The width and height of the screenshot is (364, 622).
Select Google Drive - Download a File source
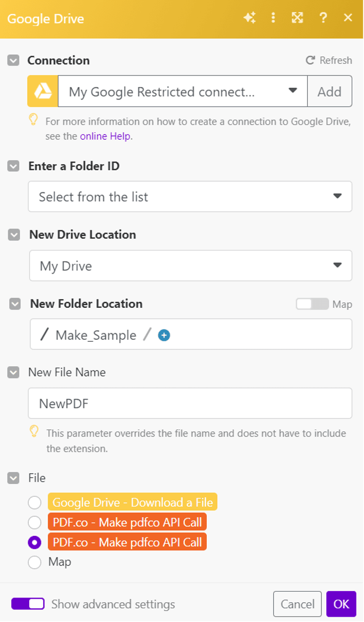tap(35, 502)
